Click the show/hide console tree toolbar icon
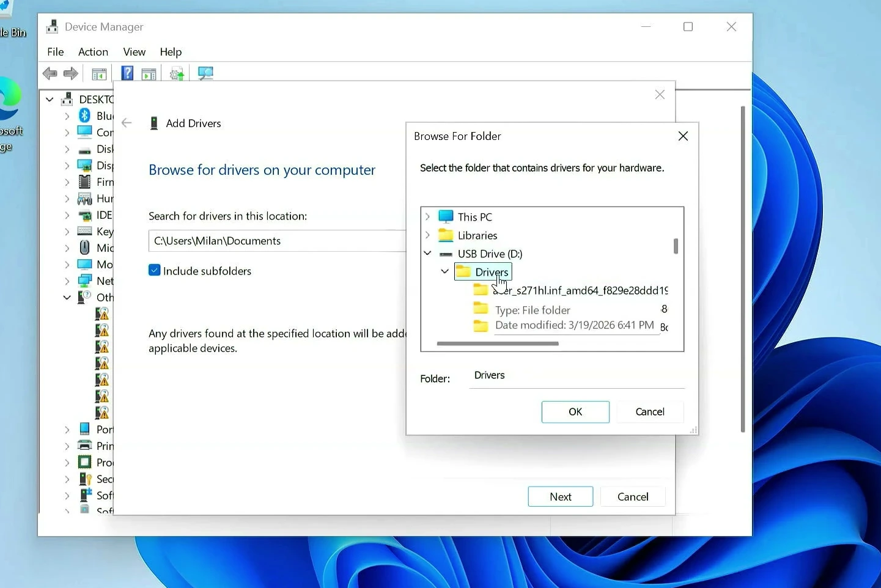This screenshot has width=881, height=588. (99, 74)
